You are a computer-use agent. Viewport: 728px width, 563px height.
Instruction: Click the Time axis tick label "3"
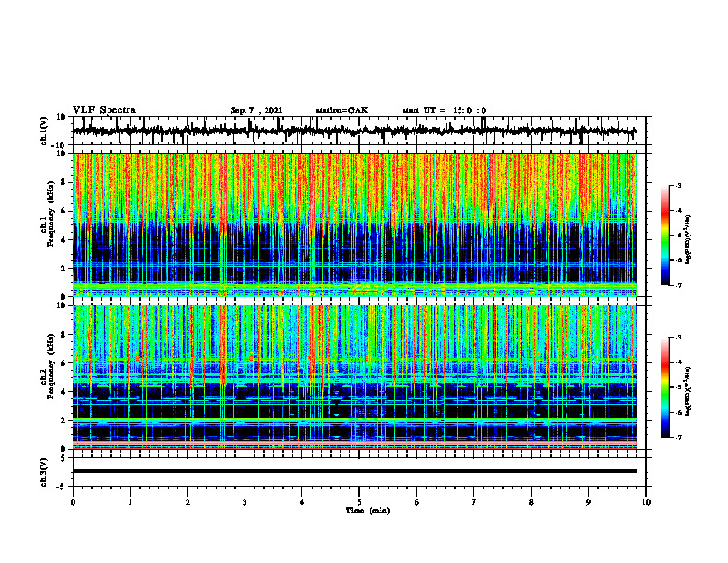[245, 502]
